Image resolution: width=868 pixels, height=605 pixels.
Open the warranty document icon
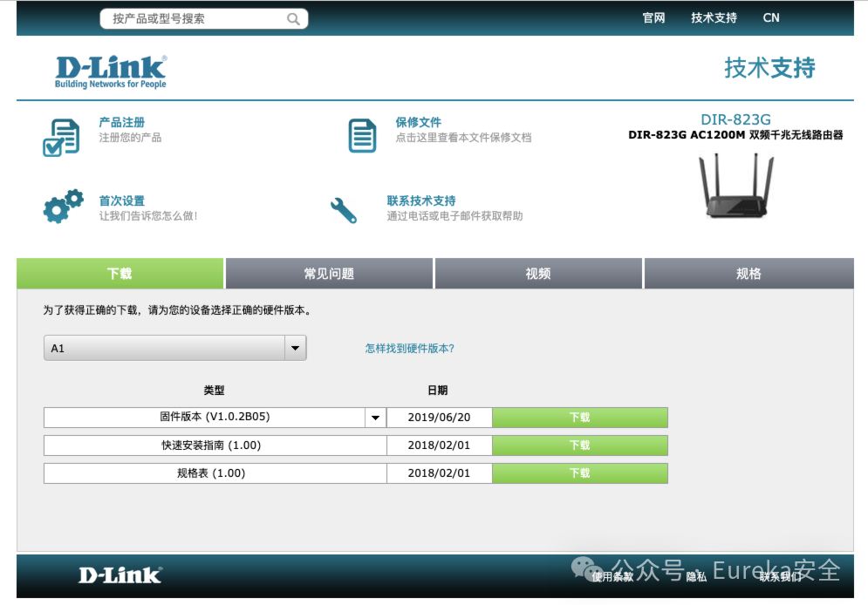tap(363, 135)
